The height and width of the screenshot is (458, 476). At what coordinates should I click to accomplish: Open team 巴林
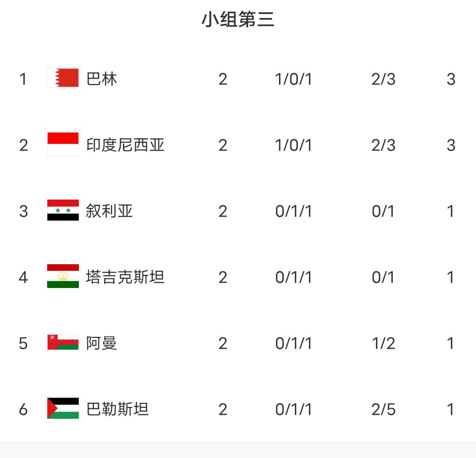tap(102, 79)
